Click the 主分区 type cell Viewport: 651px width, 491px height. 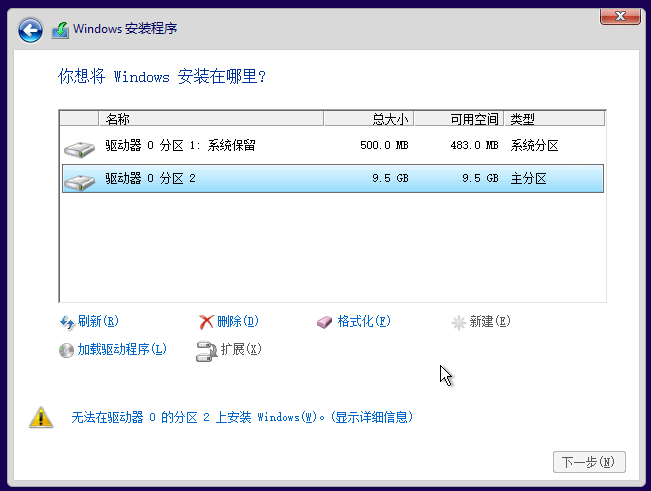coord(528,178)
